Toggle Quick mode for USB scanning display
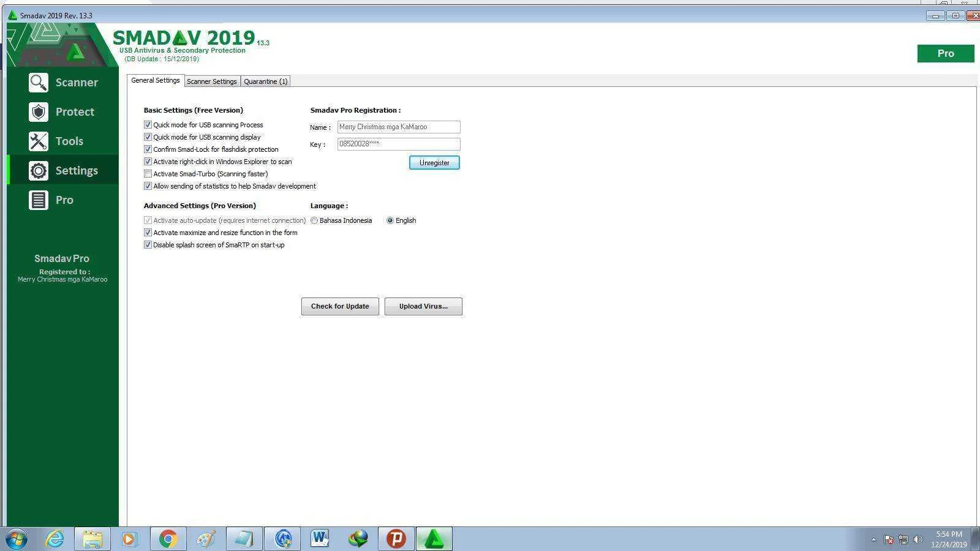 tap(148, 137)
